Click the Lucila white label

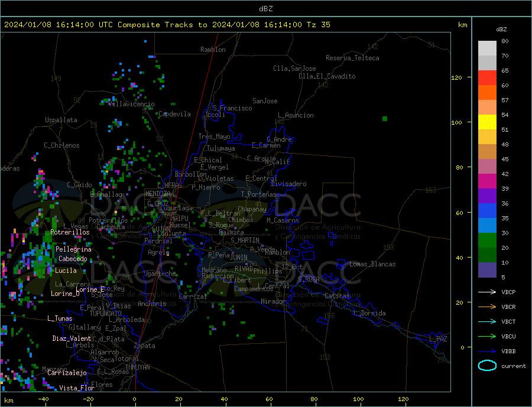tap(66, 271)
